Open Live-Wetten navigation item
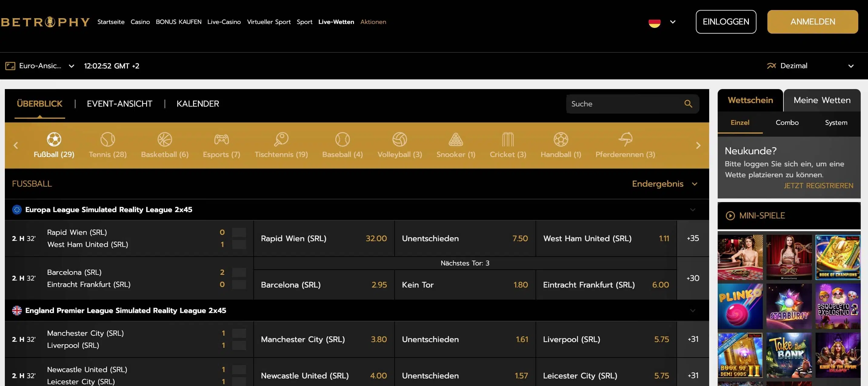This screenshot has width=868, height=386. 336,22
